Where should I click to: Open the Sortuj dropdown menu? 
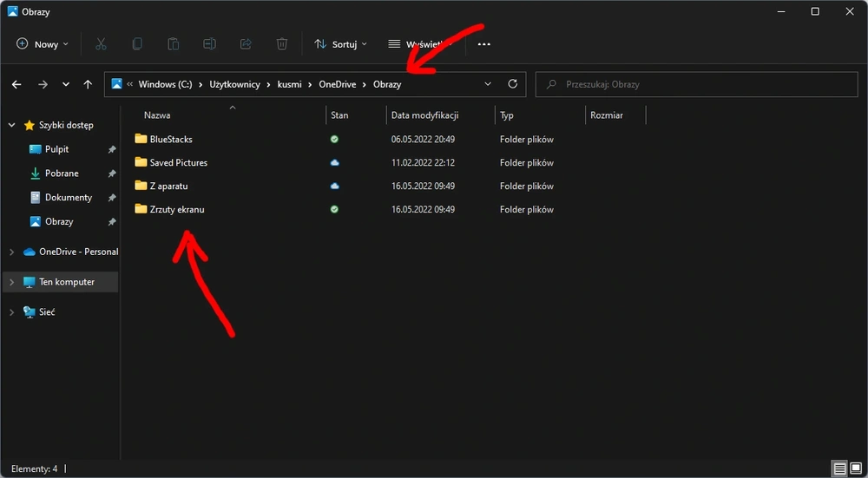coord(340,44)
